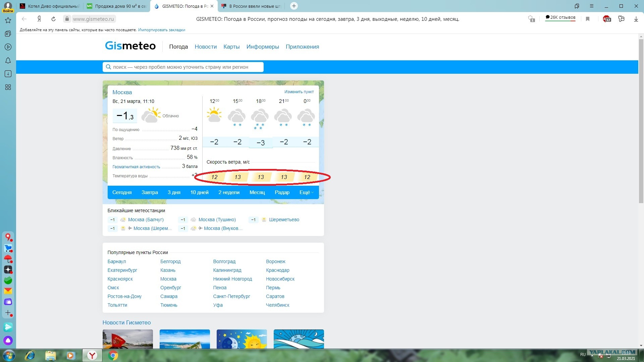Switch to the Котел Диво tab
This screenshot has width=644, height=362.
(50, 6)
